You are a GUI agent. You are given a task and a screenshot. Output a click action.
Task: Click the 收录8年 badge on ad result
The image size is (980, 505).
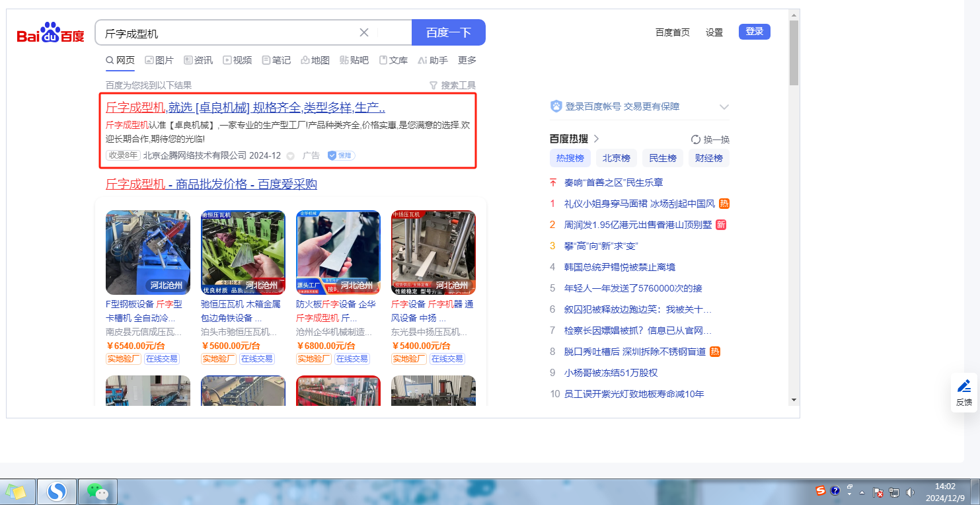123,155
